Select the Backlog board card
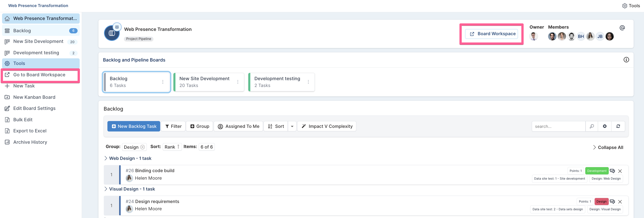The height and width of the screenshot is (218, 644). pyautogui.click(x=137, y=82)
